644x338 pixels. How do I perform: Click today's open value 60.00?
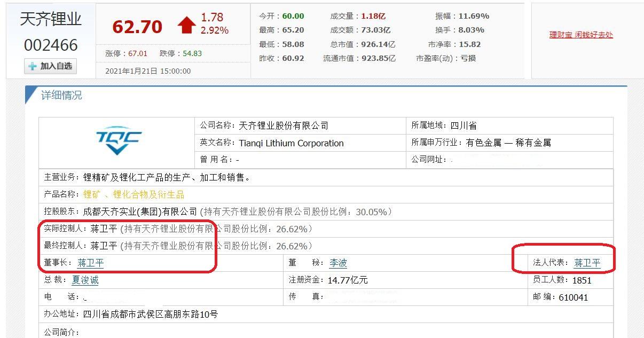click(x=293, y=16)
